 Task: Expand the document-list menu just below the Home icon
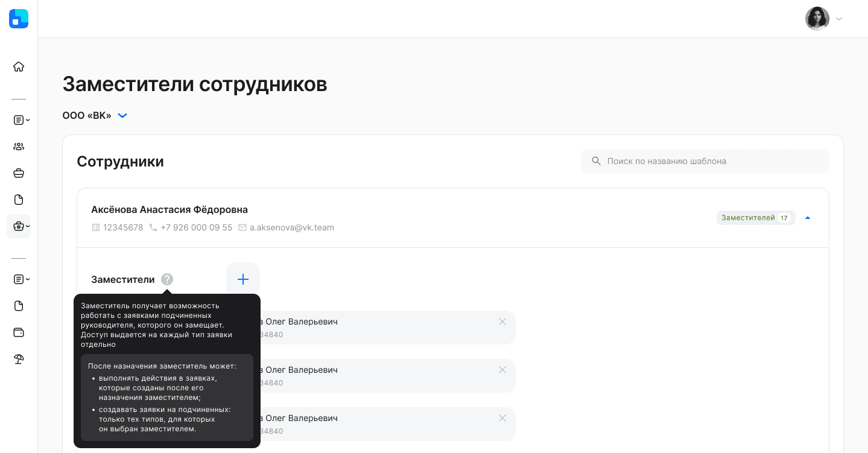[x=21, y=120]
